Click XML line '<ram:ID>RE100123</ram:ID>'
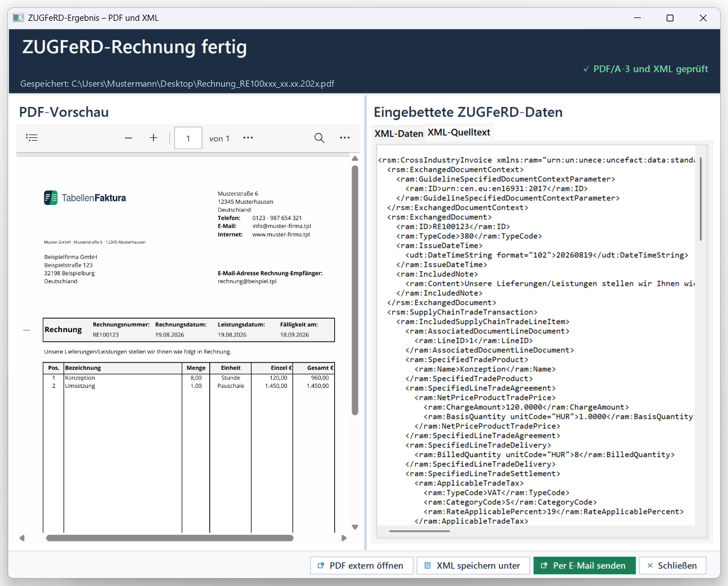The width and height of the screenshot is (728, 586). [453, 227]
